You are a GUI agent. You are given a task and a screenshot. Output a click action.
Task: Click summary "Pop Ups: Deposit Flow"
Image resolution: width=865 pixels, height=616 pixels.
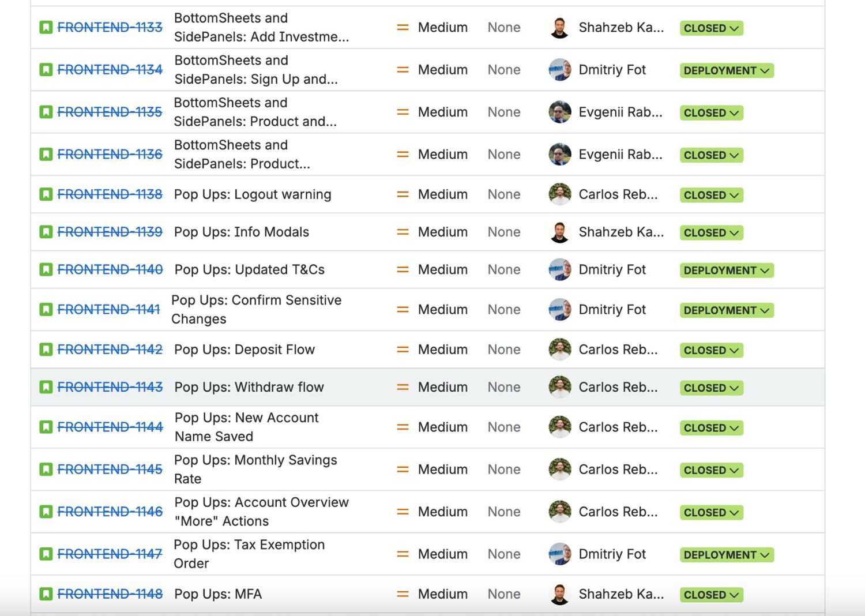coord(245,350)
